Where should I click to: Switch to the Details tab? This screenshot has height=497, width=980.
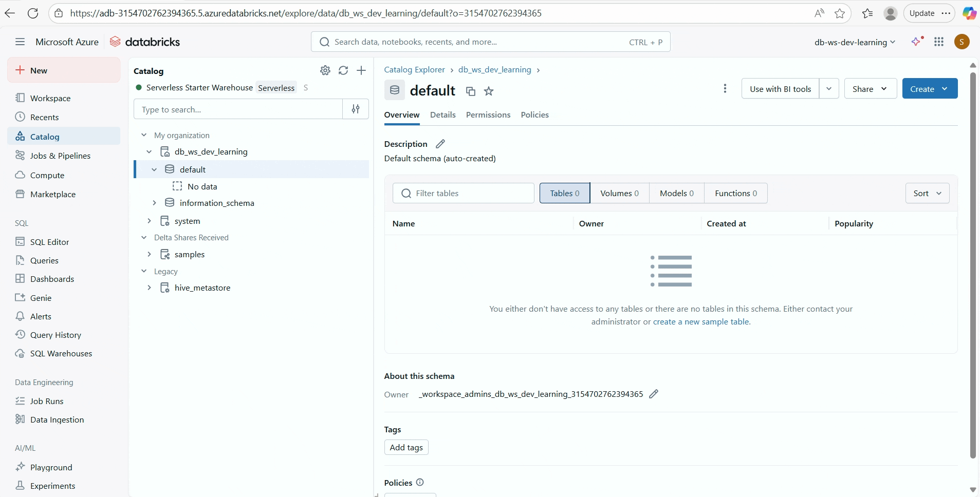pos(442,114)
